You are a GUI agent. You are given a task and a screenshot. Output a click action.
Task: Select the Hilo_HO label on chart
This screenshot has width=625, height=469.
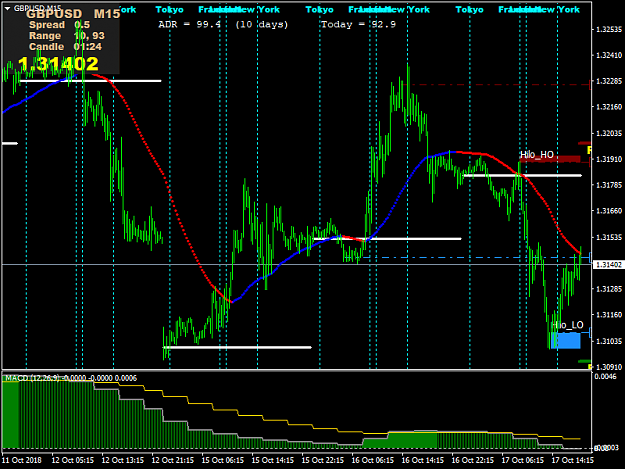pyautogui.click(x=537, y=155)
